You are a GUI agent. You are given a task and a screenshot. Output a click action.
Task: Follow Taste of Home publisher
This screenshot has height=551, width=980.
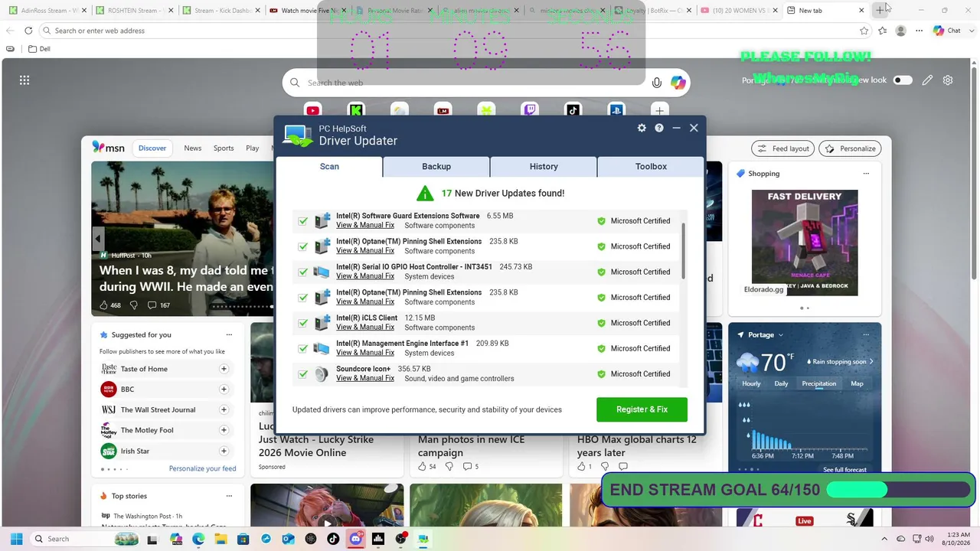224,369
